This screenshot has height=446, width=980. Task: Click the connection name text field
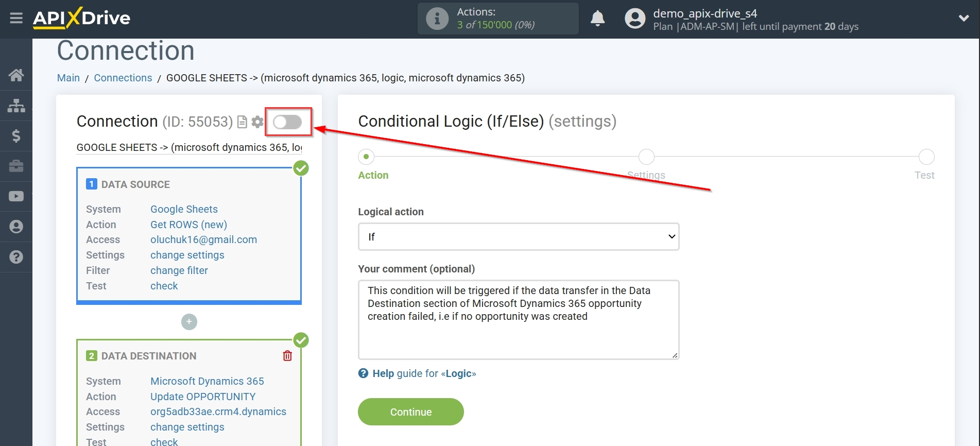pos(189,147)
